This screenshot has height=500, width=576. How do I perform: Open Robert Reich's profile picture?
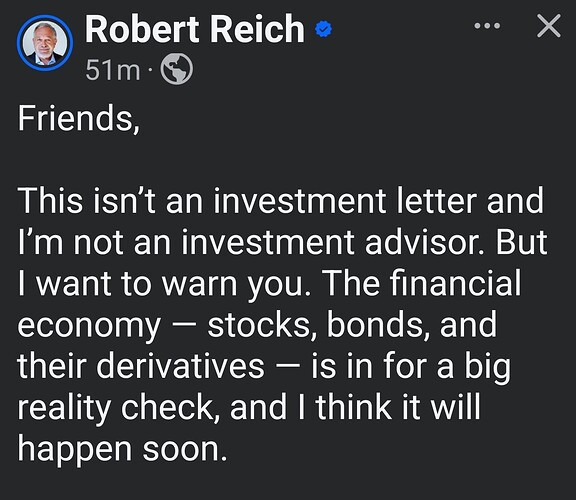coord(45,43)
